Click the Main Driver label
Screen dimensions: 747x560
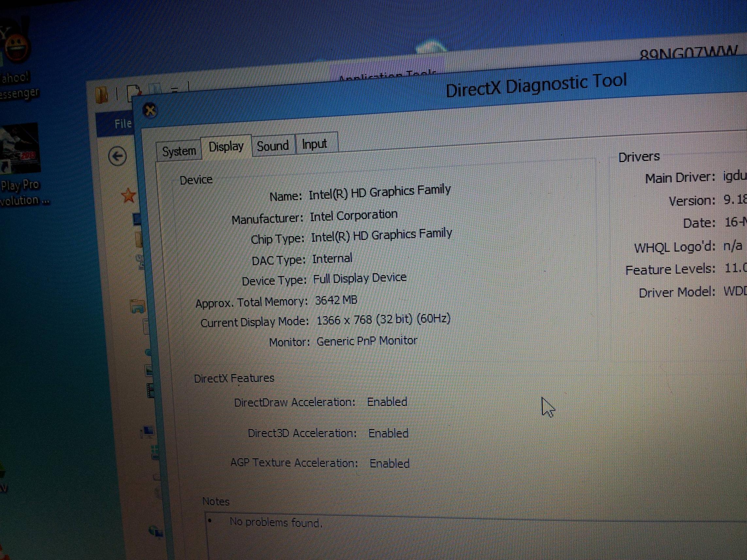point(680,178)
